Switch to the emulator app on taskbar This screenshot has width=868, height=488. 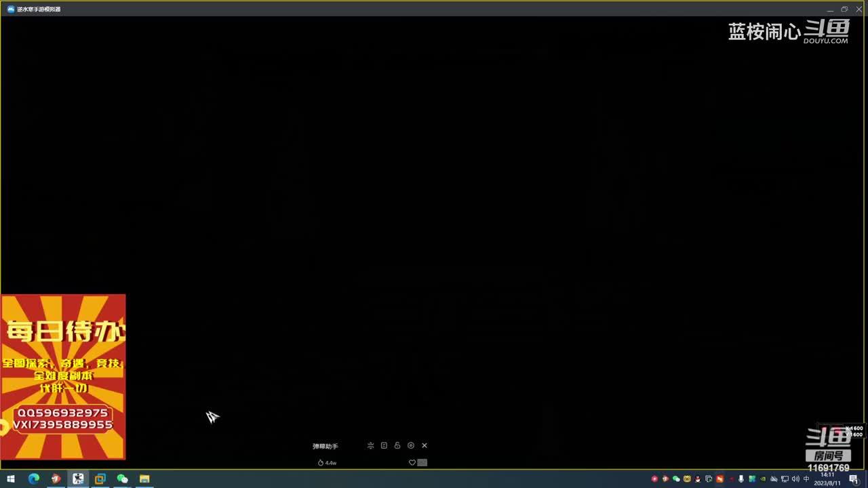78,479
